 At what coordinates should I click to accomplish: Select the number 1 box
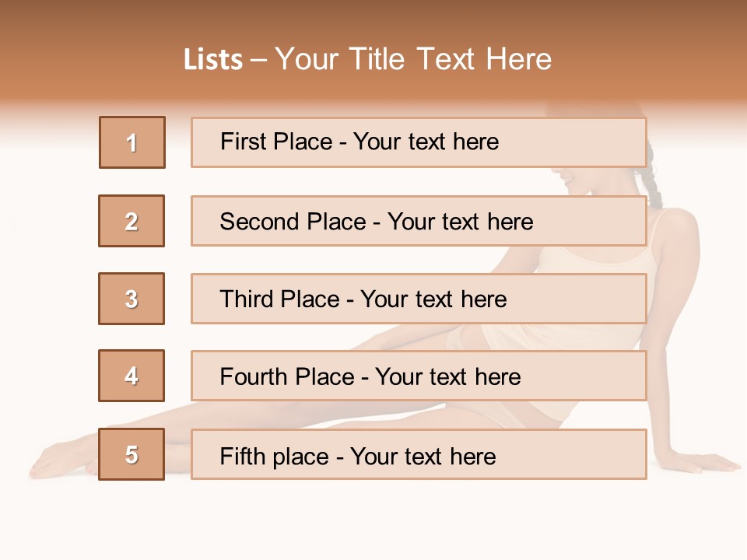[132, 142]
